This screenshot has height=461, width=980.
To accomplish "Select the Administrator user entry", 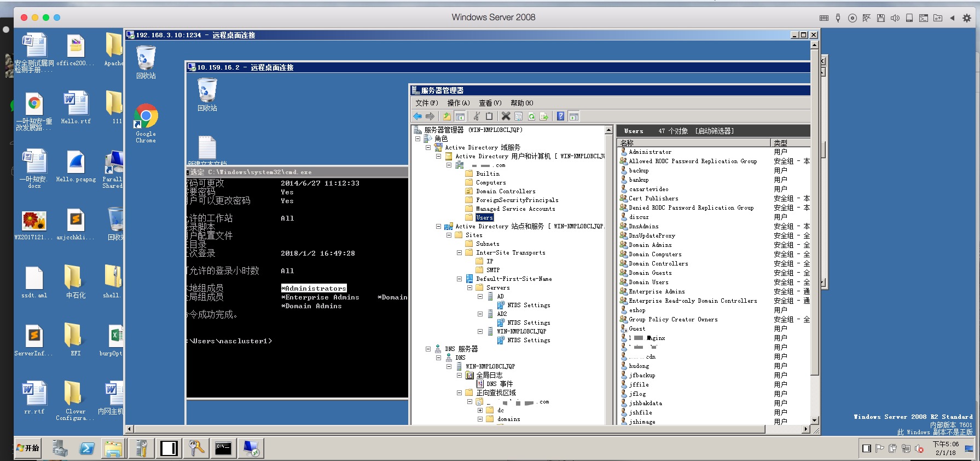I will click(x=650, y=152).
